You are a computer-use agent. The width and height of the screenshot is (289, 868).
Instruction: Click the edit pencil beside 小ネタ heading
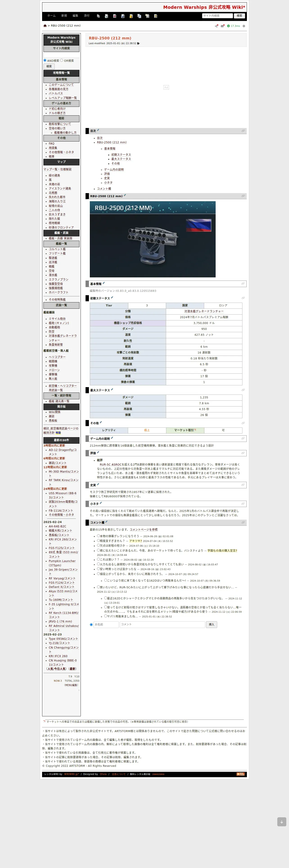(x=101, y=503)
